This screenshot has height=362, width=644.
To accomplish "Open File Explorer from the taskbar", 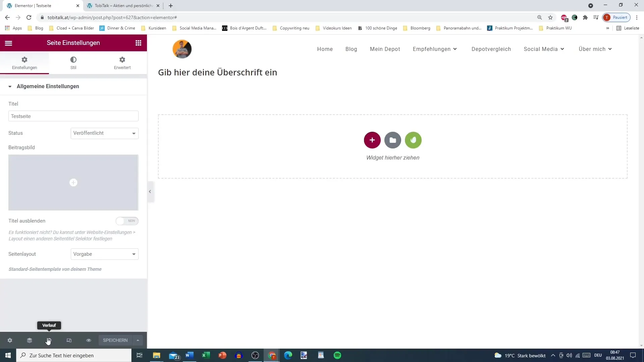I will point(157,355).
